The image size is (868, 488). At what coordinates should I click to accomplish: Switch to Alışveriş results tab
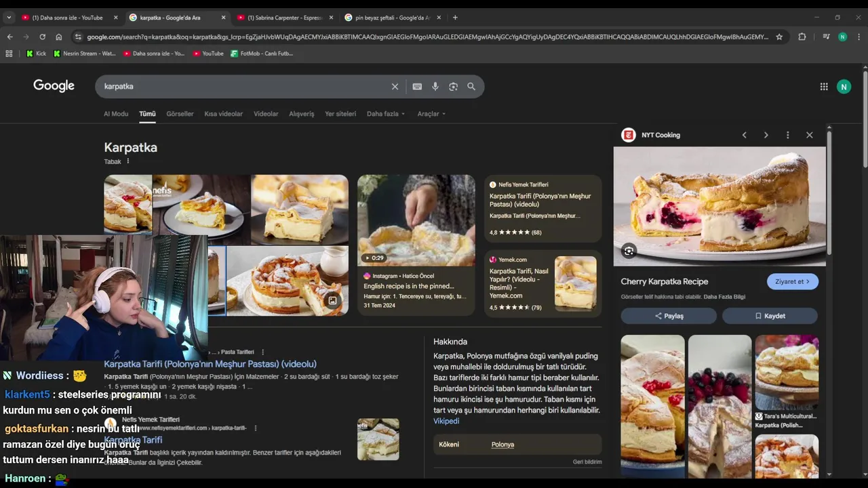coord(302,114)
